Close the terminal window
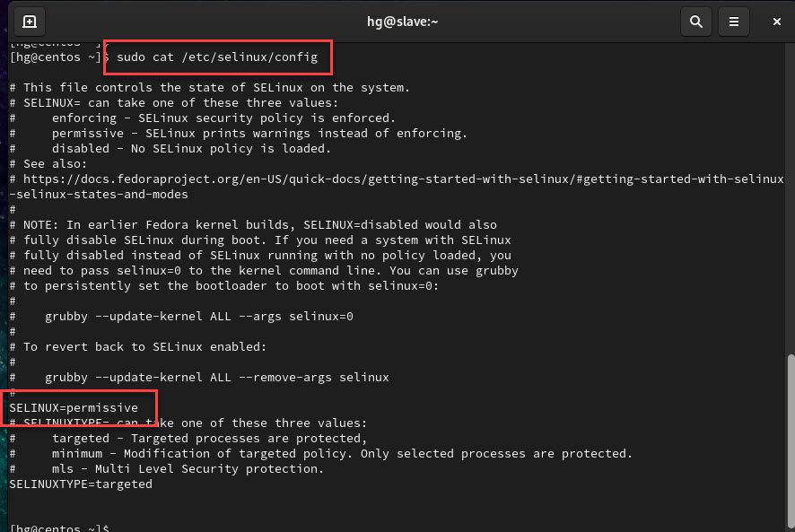The height and width of the screenshot is (532, 795). 776,22
